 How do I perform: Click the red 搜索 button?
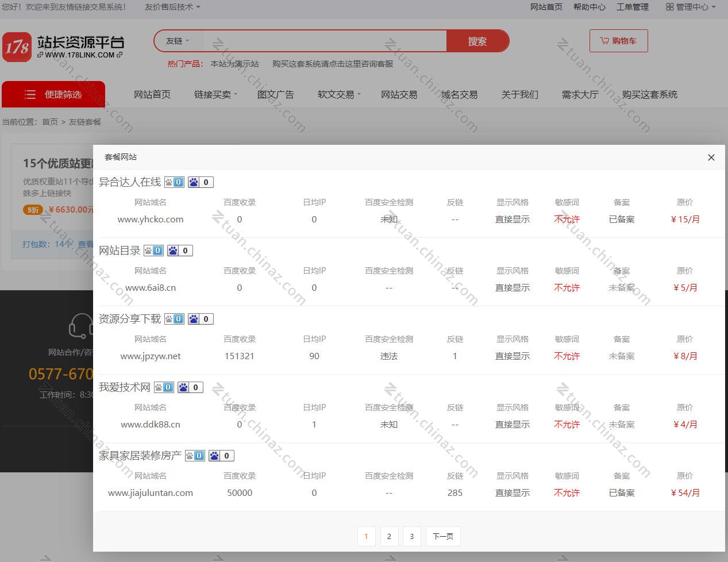(x=477, y=41)
